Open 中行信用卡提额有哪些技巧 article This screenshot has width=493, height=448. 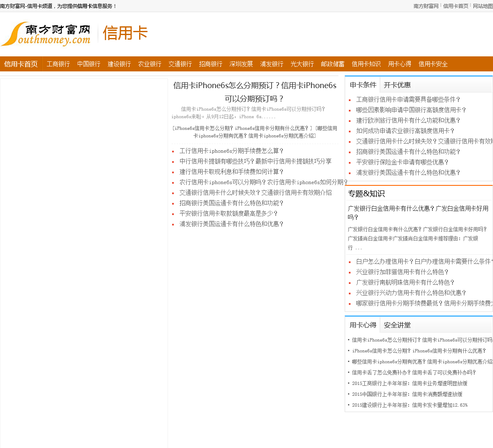255,161
